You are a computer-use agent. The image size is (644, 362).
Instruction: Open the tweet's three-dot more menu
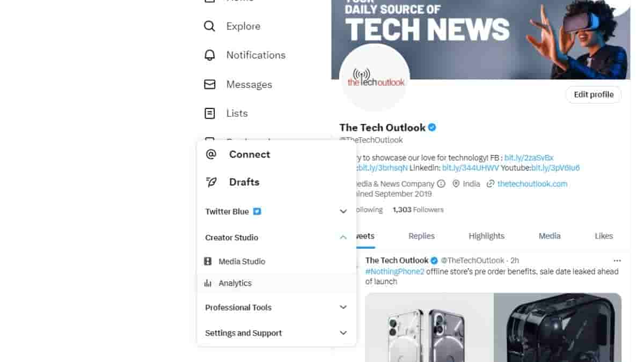[617, 260]
